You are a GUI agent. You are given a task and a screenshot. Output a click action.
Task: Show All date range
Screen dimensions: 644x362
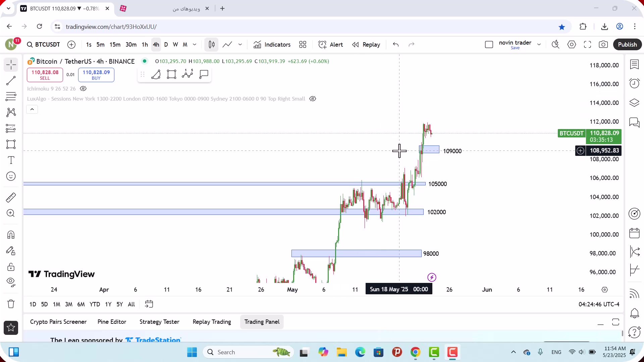131,304
